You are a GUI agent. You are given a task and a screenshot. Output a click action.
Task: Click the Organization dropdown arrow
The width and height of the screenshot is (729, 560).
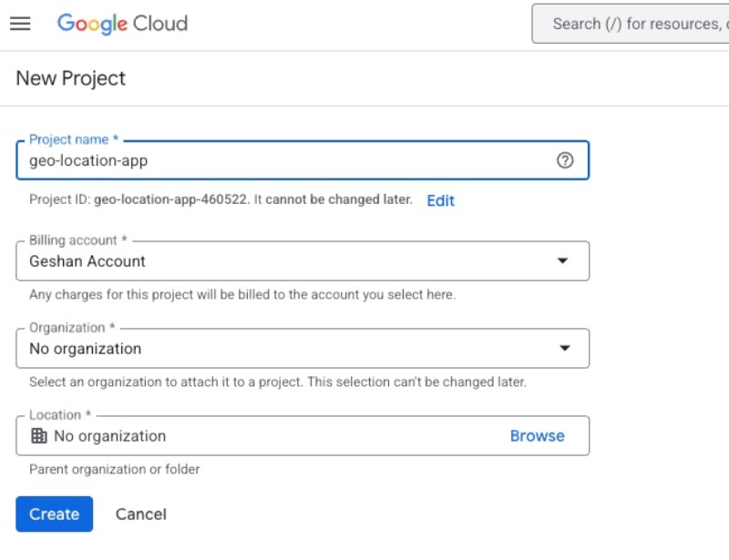pos(566,348)
